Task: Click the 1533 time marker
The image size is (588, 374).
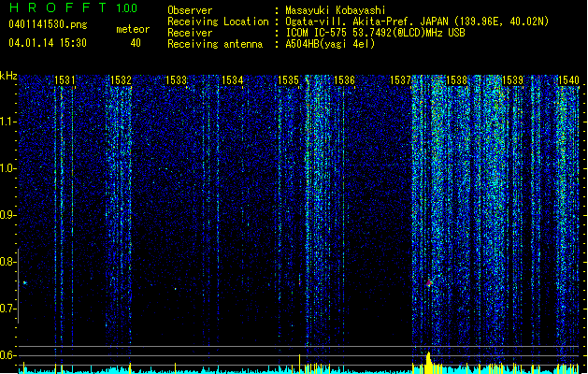Action: click(177, 80)
